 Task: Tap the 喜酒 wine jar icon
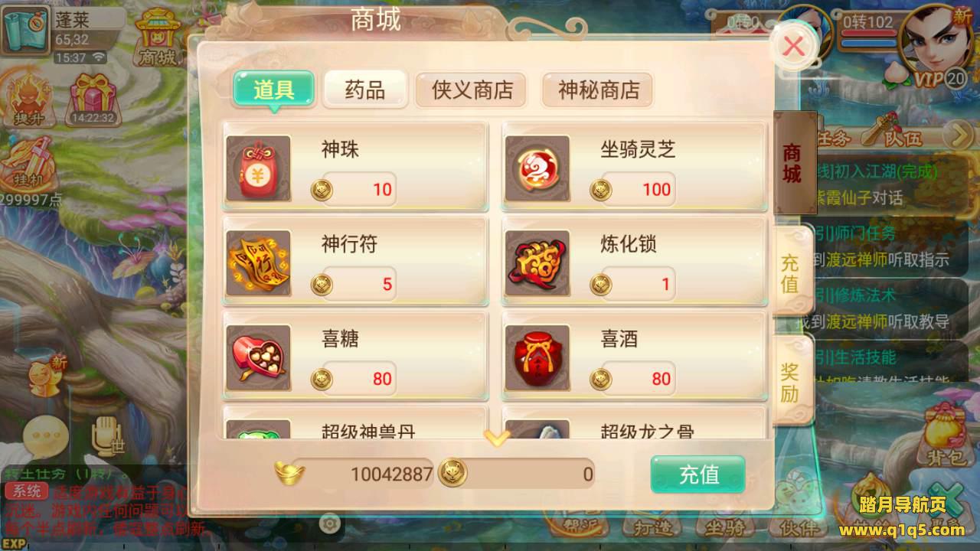pyautogui.click(x=537, y=358)
